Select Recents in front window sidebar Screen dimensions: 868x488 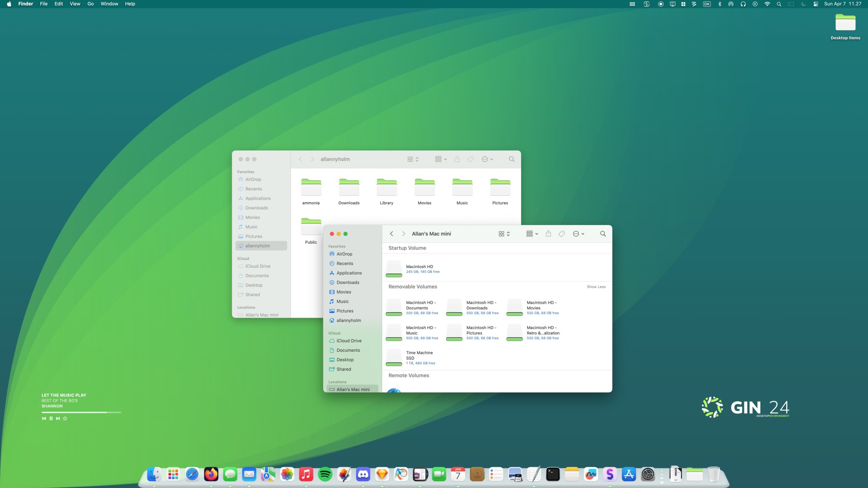[352, 264]
